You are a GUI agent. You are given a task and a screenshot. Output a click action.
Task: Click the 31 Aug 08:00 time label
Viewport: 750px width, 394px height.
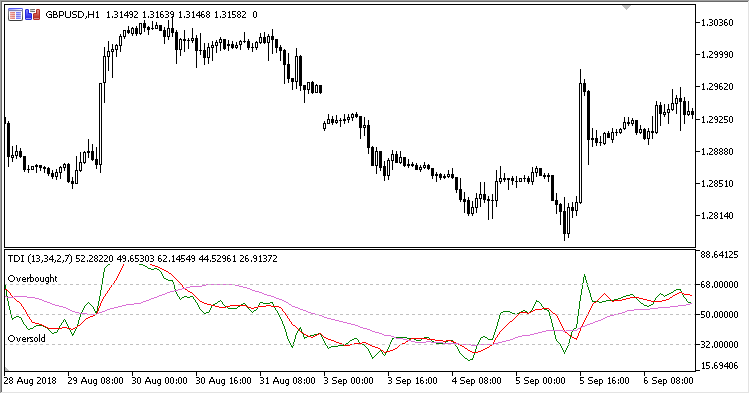pyautogui.click(x=287, y=381)
